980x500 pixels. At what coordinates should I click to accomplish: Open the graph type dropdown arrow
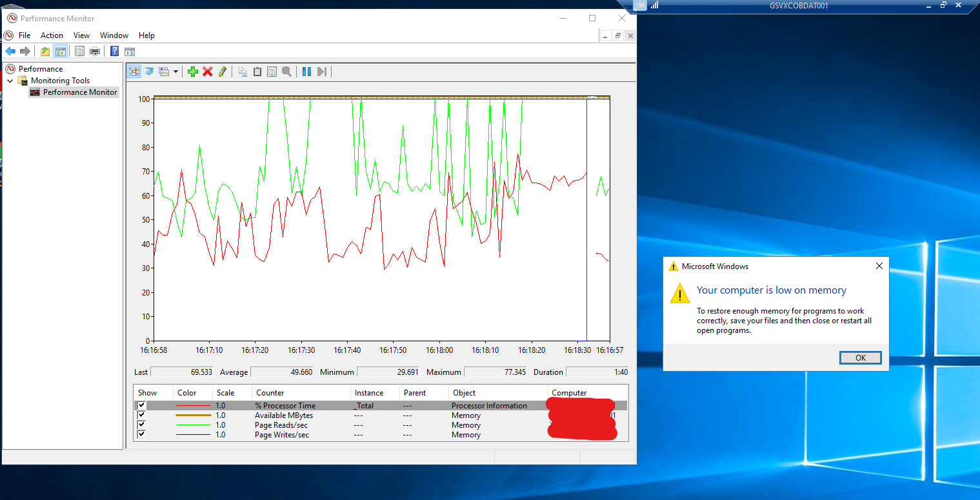click(175, 72)
